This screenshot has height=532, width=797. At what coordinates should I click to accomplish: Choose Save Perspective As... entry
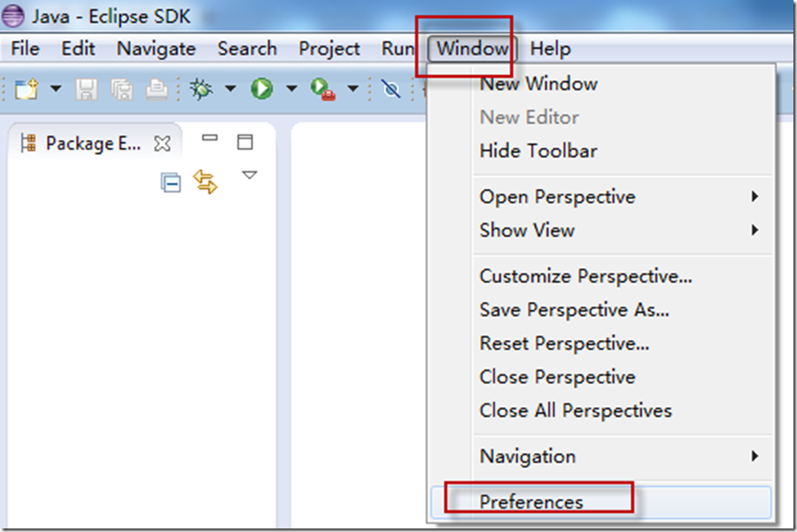tap(600, 310)
